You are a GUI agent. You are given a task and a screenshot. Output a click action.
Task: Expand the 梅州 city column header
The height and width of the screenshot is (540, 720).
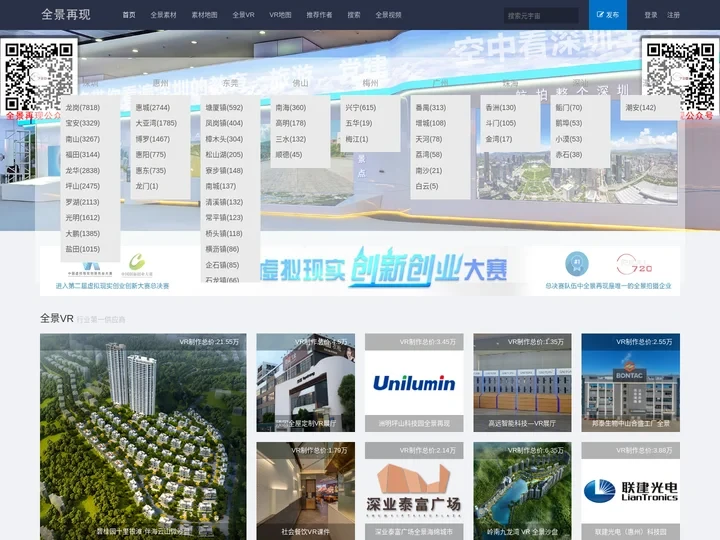coord(370,83)
